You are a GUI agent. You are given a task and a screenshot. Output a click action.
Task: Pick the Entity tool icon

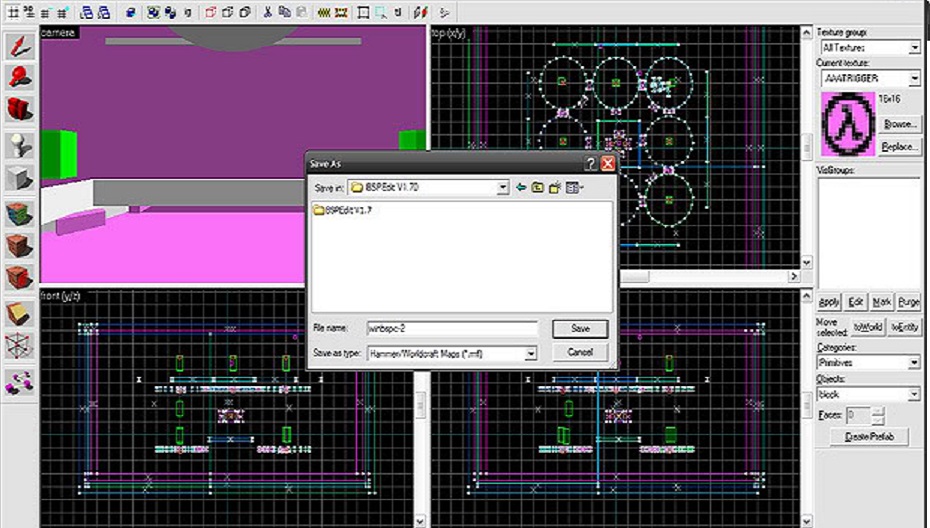pos(19,146)
